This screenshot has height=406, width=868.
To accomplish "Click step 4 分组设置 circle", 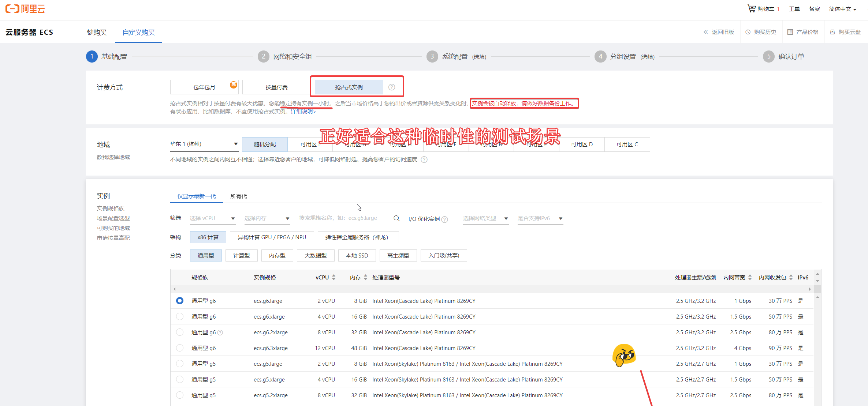I will click(x=600, y=56).
